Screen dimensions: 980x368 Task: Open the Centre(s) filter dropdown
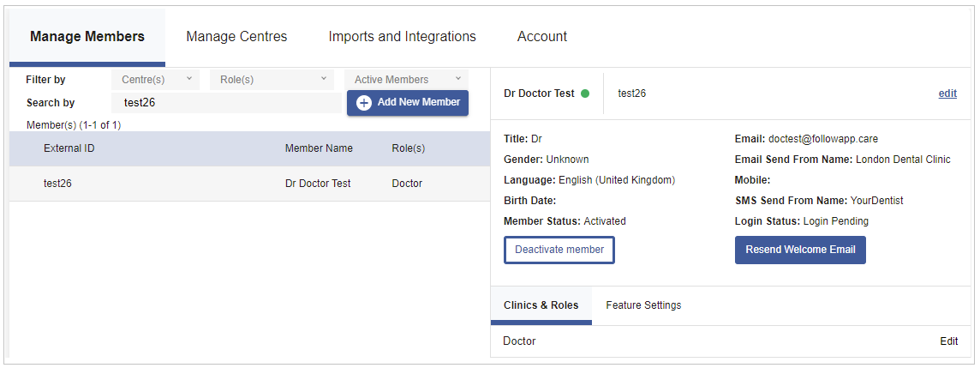tap(156, 80)
